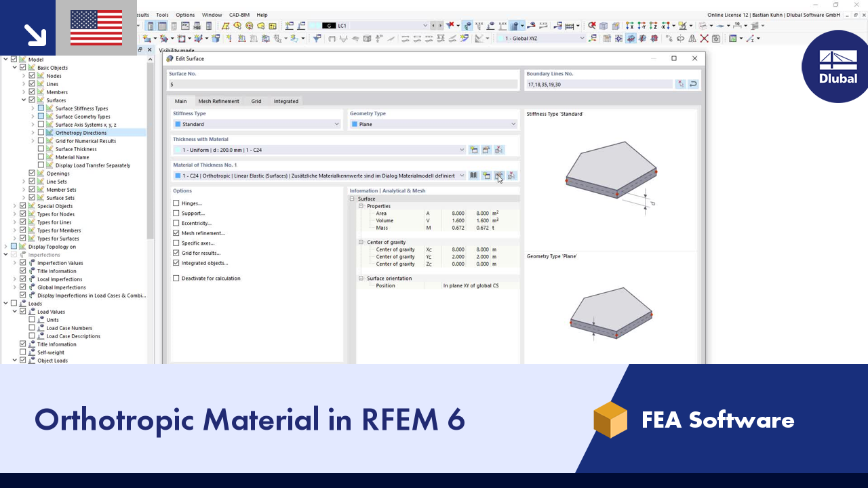
Task: Open the material library book icon
Action: coord(474,176)
